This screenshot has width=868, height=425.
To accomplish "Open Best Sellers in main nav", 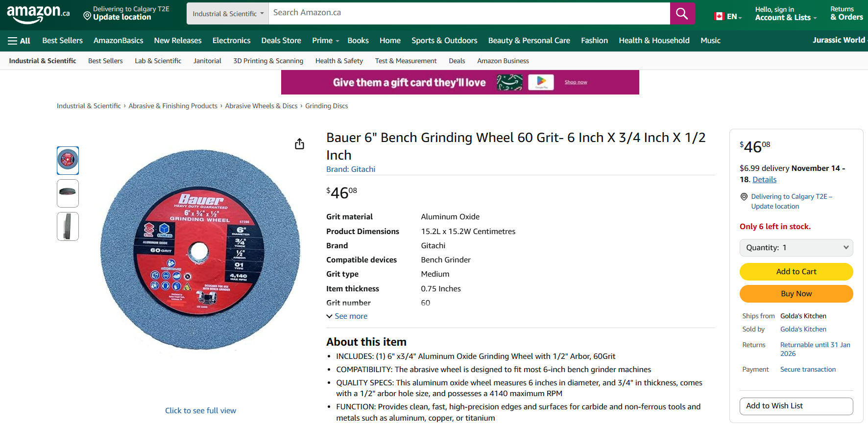I will click(63, 41).
